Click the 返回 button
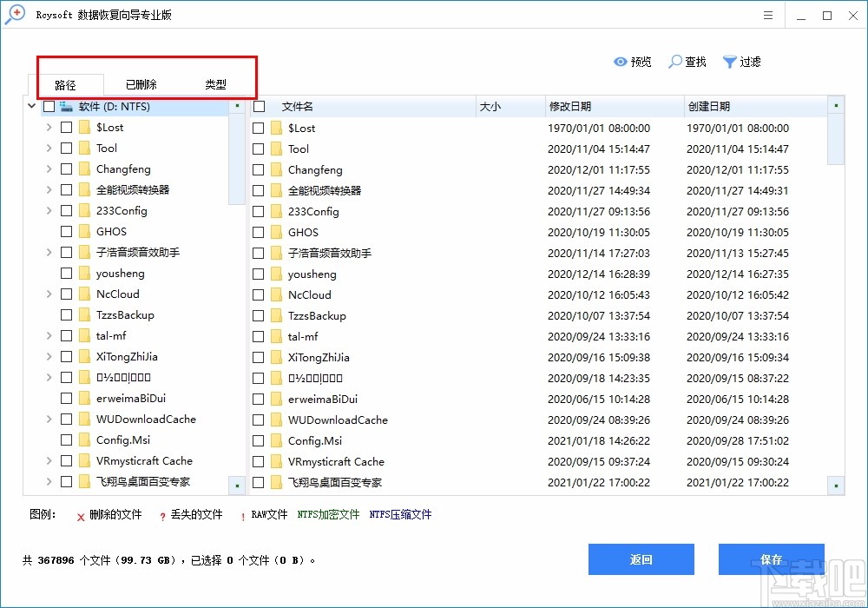This screenshot has width=868, height=608. tap(641, 559)
